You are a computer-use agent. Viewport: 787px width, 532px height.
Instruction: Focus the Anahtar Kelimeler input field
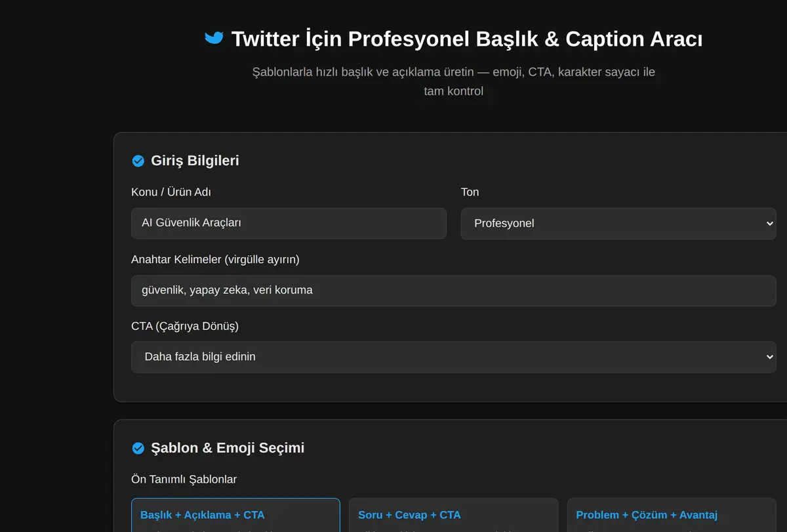click(x=454, y=291)
